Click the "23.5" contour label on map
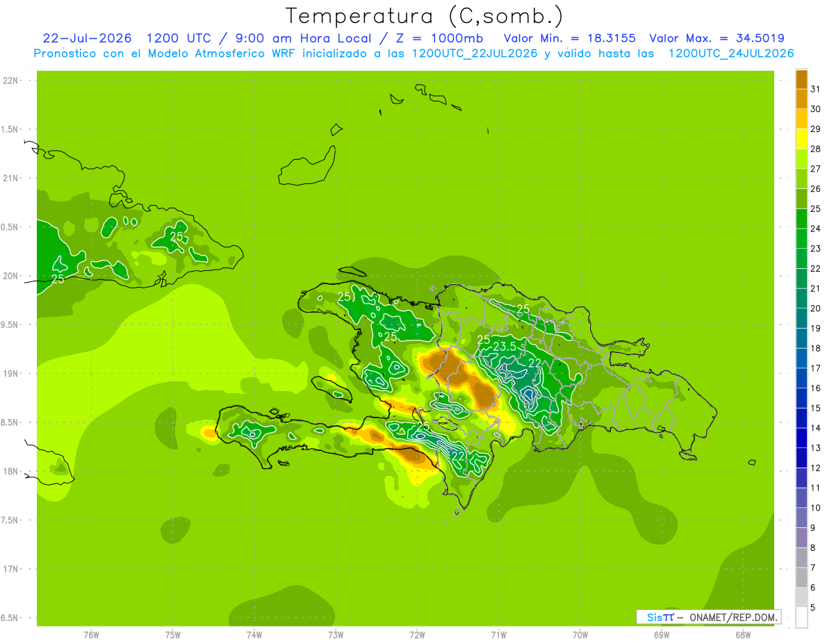The width and height of the screenshot is (834, 644). [504, 346]
